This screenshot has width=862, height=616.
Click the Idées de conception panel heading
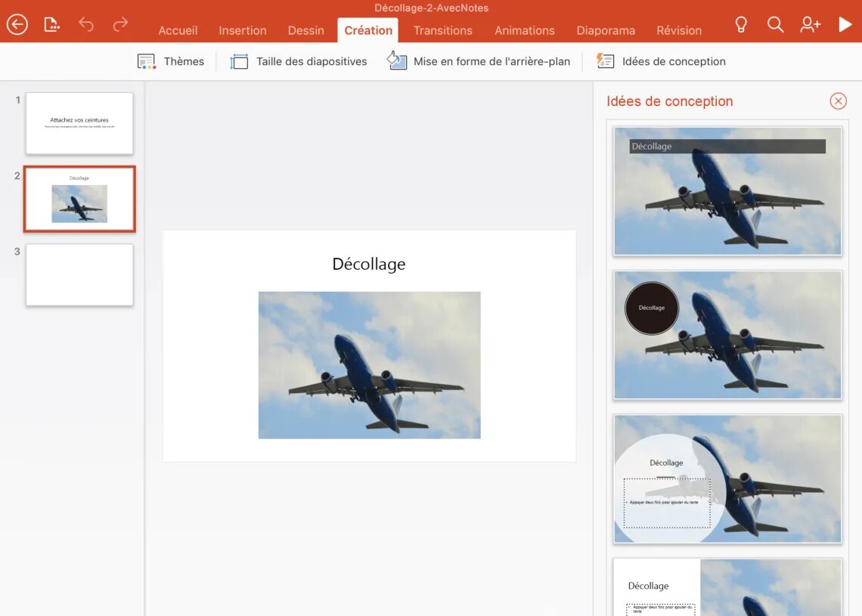670,101
